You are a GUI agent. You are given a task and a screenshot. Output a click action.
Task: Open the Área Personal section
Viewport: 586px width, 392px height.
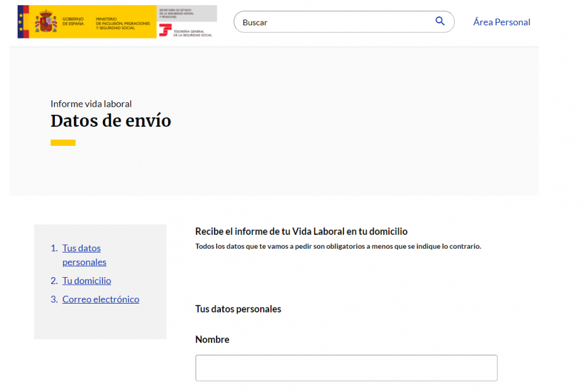pyautogui.click(x=501, y=21)
